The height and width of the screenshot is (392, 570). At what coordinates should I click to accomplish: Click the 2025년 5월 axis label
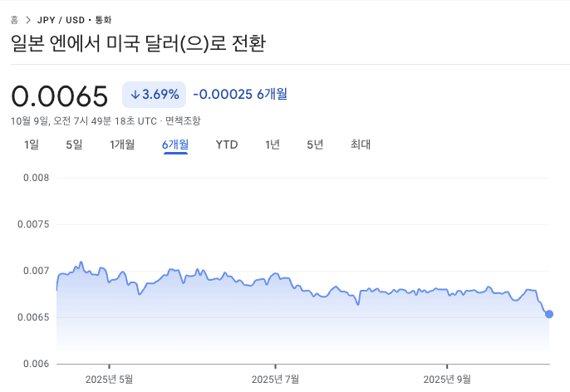(x=109, y=379)
